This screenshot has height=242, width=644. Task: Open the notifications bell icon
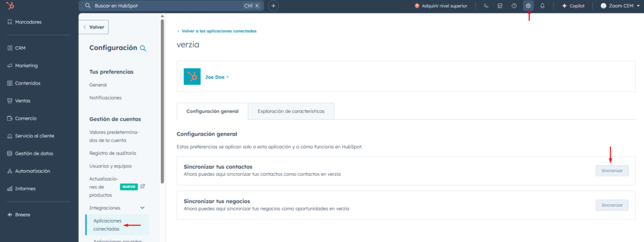(x=542, y=6)
